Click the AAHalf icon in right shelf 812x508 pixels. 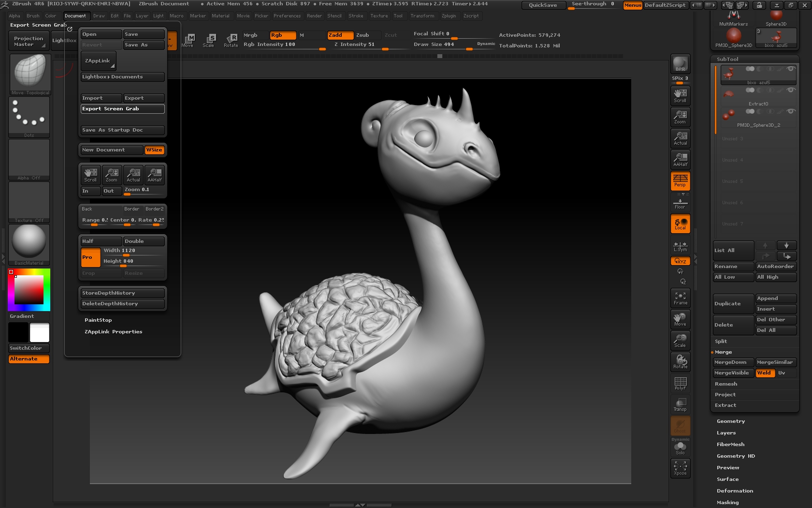click(x=680, y=159)
